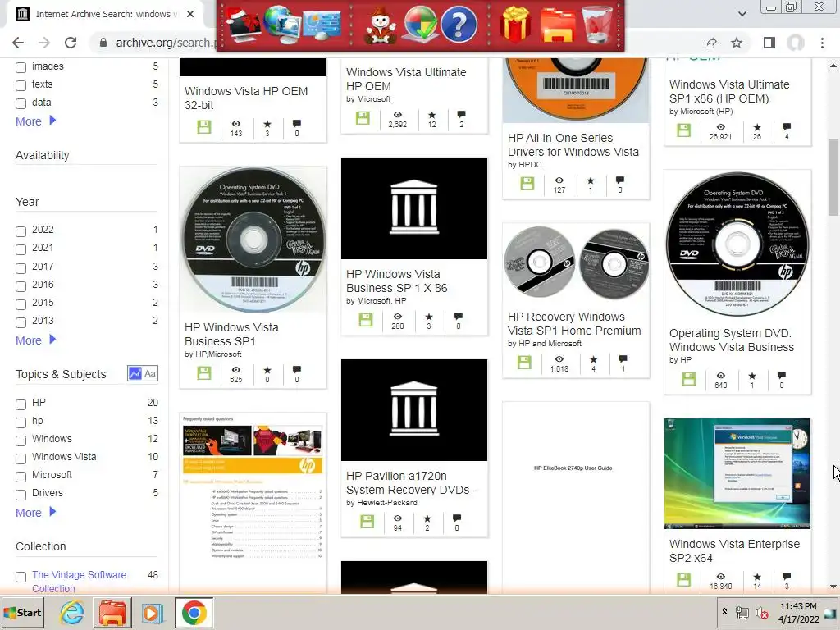This screenshot has height=630, width=840.
Task: Check The Vintage Software Collection filter
Action: coord(21,577)
